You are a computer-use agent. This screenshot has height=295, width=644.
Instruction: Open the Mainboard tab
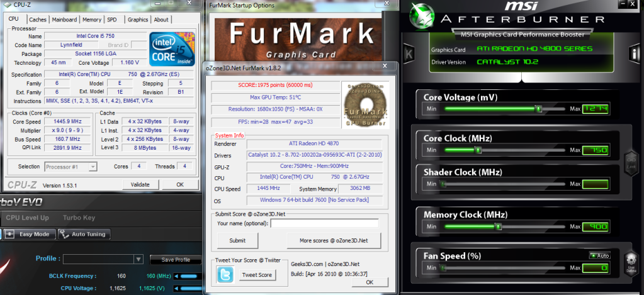64,19
